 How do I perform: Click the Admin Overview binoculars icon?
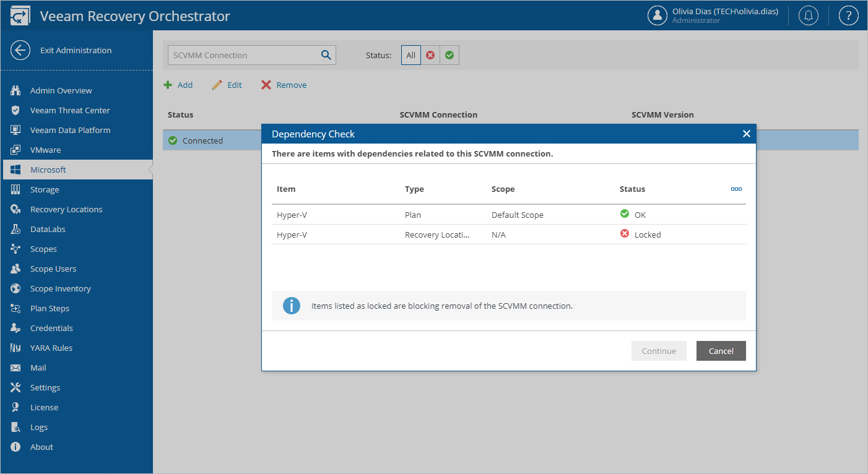point(16,90)
